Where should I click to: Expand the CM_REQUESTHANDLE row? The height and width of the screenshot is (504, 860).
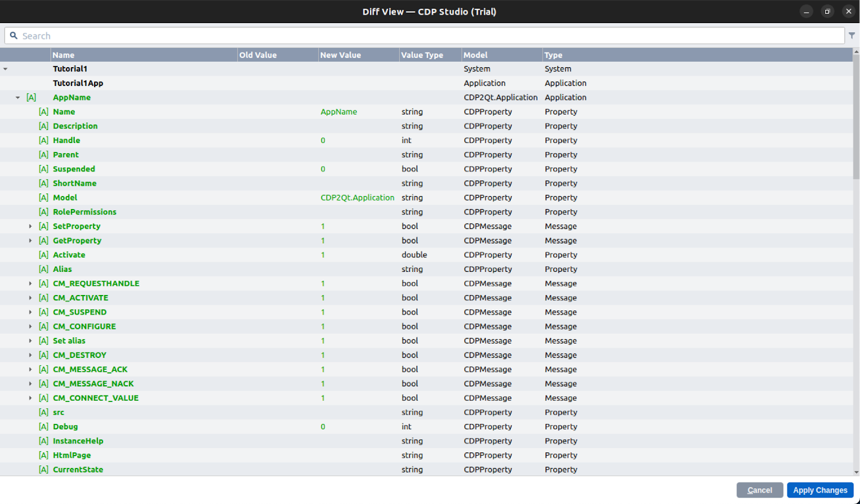[x=30, y=284]
